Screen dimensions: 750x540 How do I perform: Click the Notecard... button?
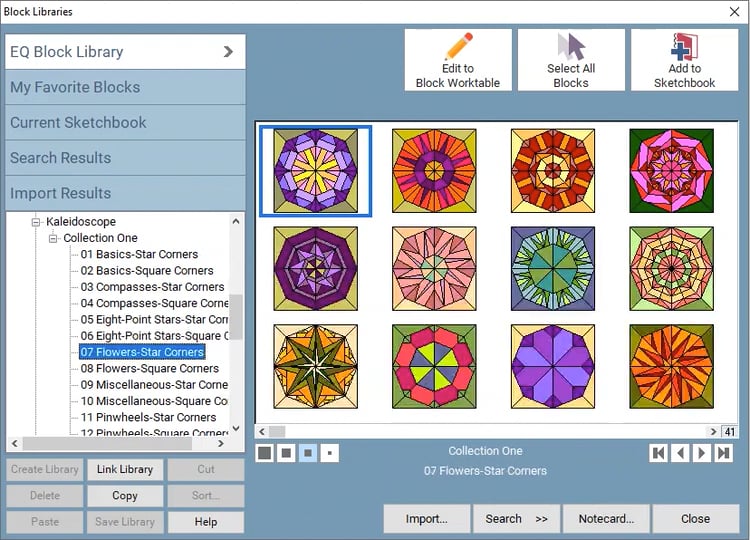tap(606, 518)
